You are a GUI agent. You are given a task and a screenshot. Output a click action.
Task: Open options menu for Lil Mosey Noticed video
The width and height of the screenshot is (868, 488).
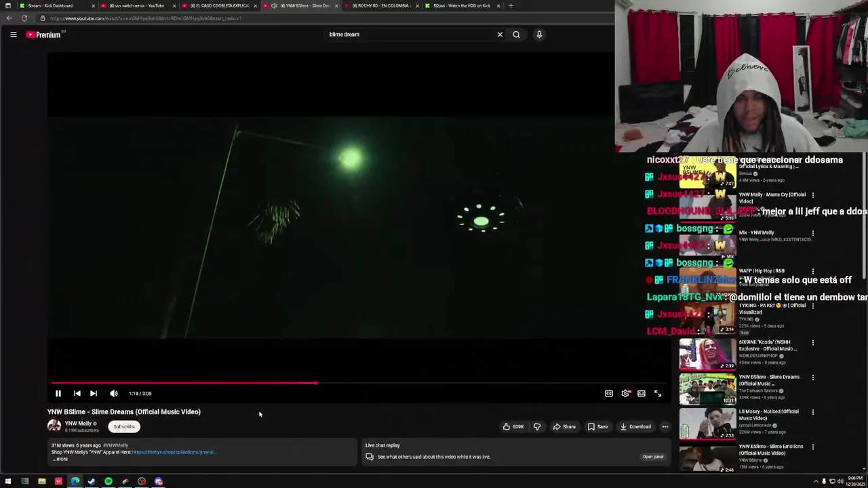click(x=813, y=412)
